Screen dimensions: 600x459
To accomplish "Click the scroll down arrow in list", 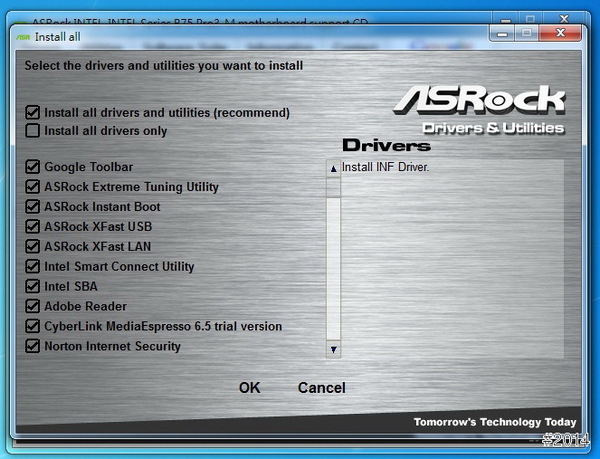I will click(334, 349).
